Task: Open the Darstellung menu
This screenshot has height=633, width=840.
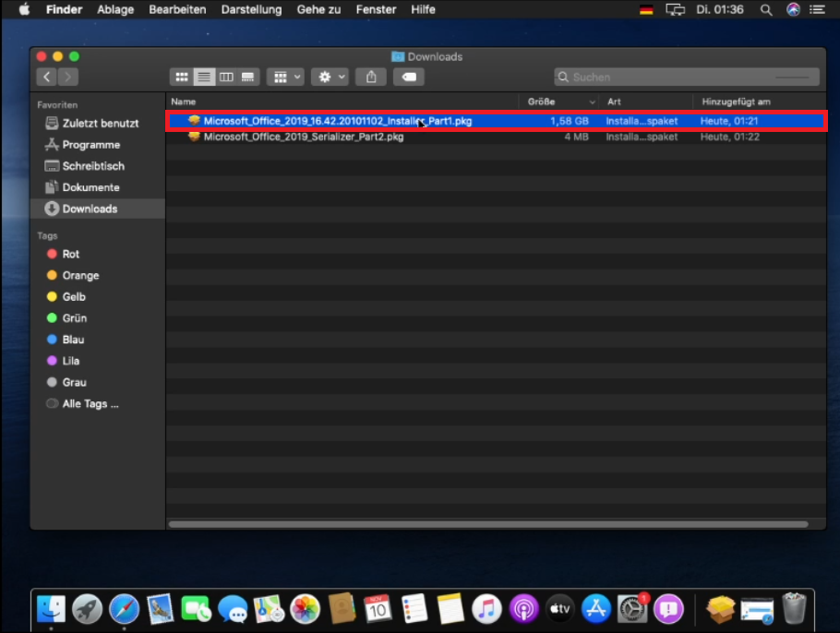Action: [x=252, y=9]
